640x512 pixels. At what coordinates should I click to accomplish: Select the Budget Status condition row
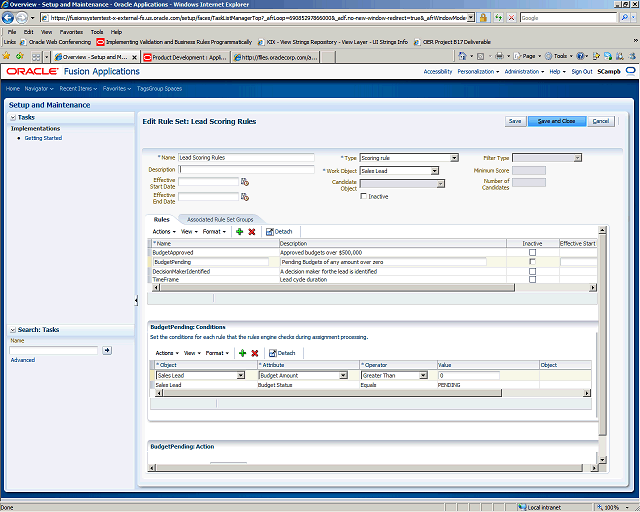coord(370,385)
